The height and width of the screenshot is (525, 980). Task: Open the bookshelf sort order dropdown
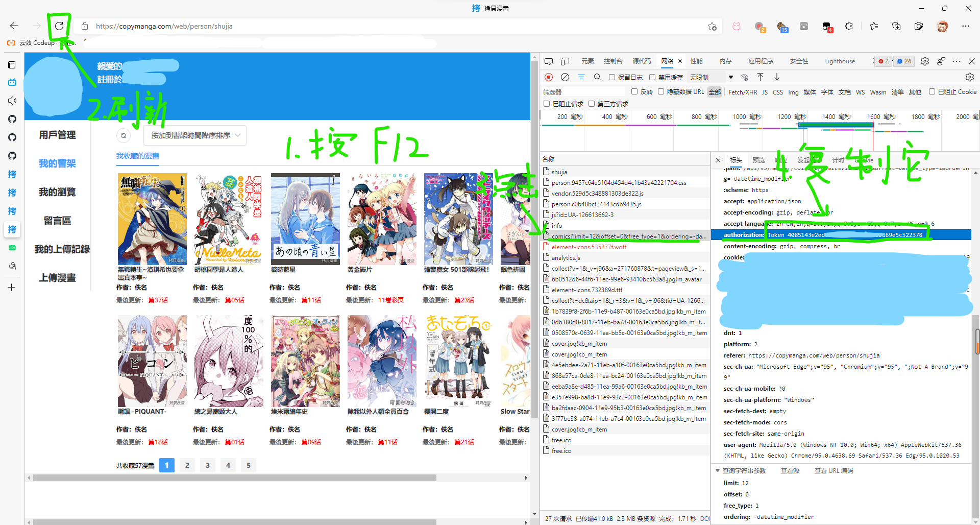pos(195,135)
